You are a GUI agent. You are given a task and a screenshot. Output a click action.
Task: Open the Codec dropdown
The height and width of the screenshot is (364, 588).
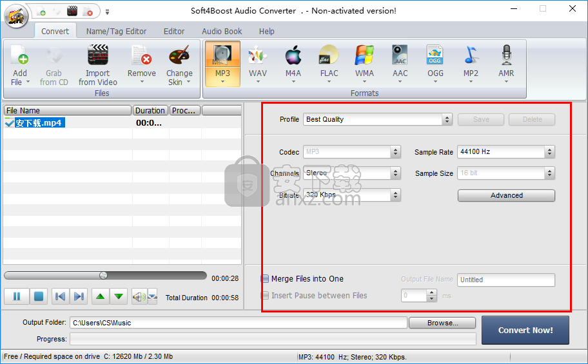point(395,152)
